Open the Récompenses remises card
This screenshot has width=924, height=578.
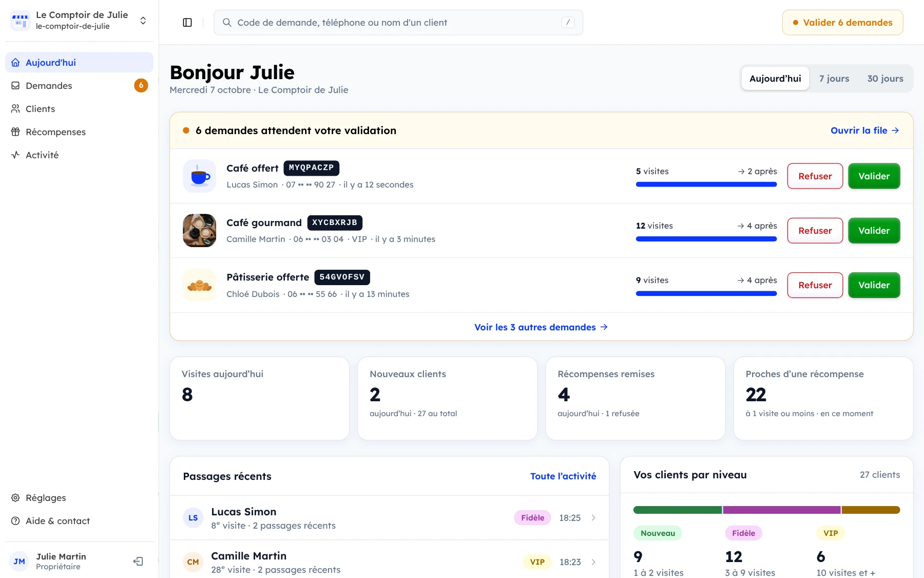click(x=636, y=399)
